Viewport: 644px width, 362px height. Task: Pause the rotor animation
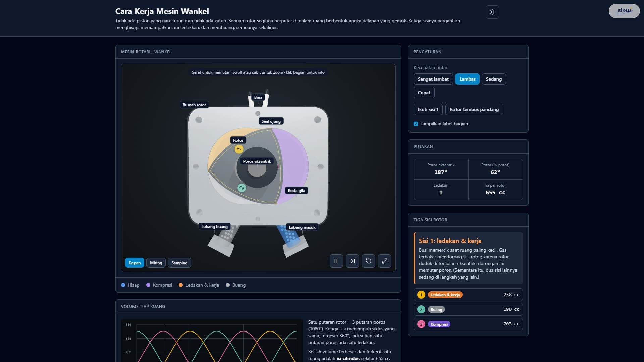tap(336, 261)
